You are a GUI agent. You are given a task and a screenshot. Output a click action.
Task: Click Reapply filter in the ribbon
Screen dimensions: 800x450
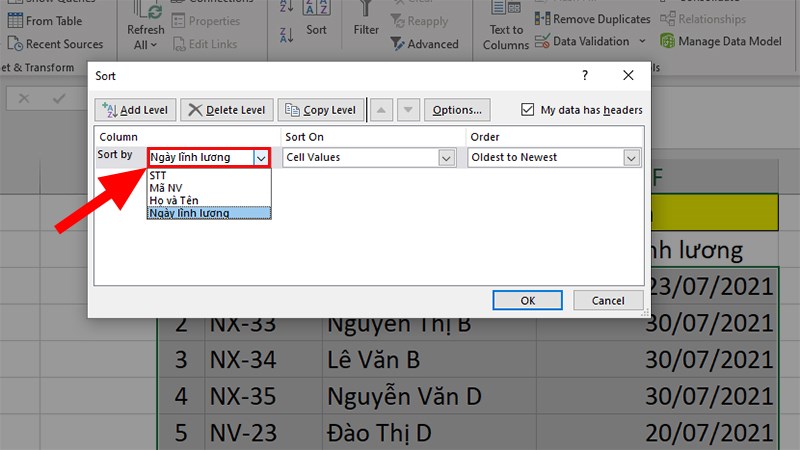(x=419, y=21)
